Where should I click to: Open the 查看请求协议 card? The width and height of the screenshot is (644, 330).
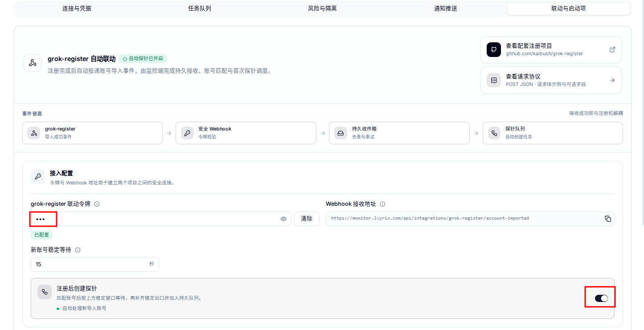coord(551,80)
